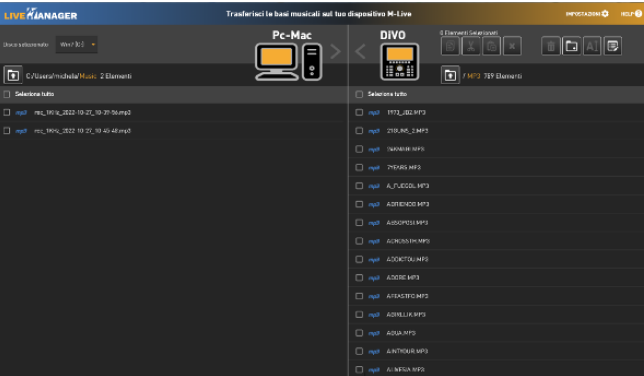Click mp3 icon beside ACROSSTH.MP3
The image size is (644, 376).
click(374, 241)
